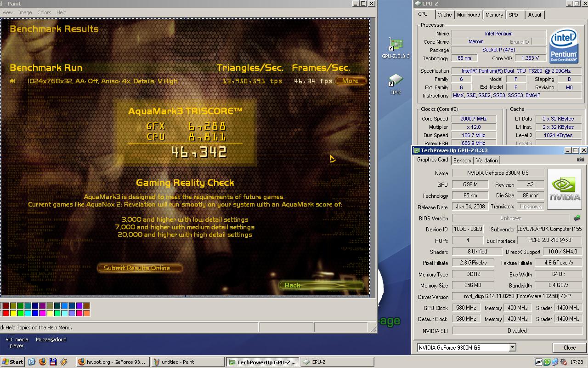Launch Firefox from the quick launch bar
Viewport: 588px width, 368px height.
tap(43, 362)
